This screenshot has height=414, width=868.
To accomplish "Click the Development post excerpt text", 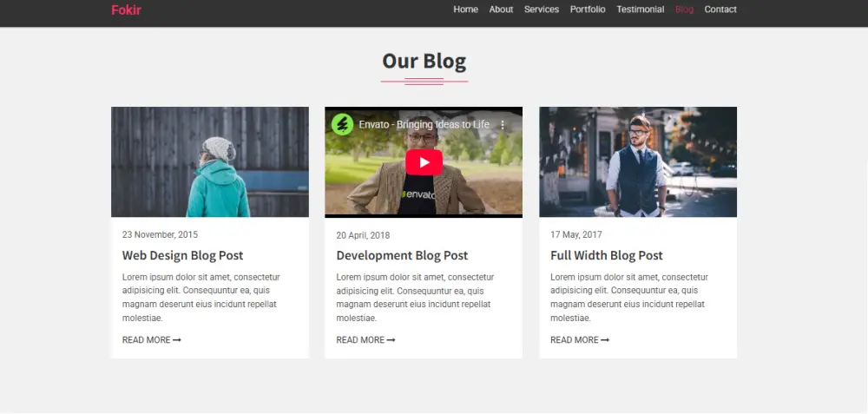I will 416,298.
